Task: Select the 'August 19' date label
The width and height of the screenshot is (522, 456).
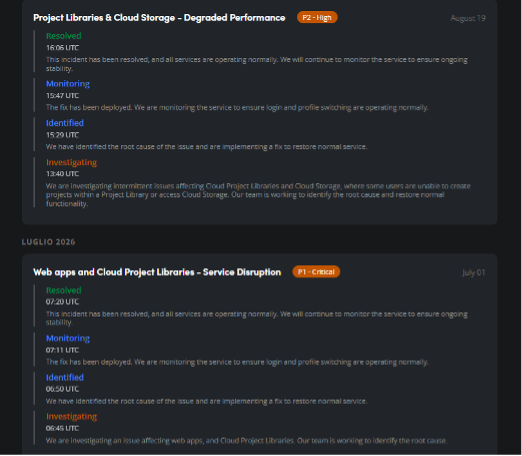Action: (468, 18)
